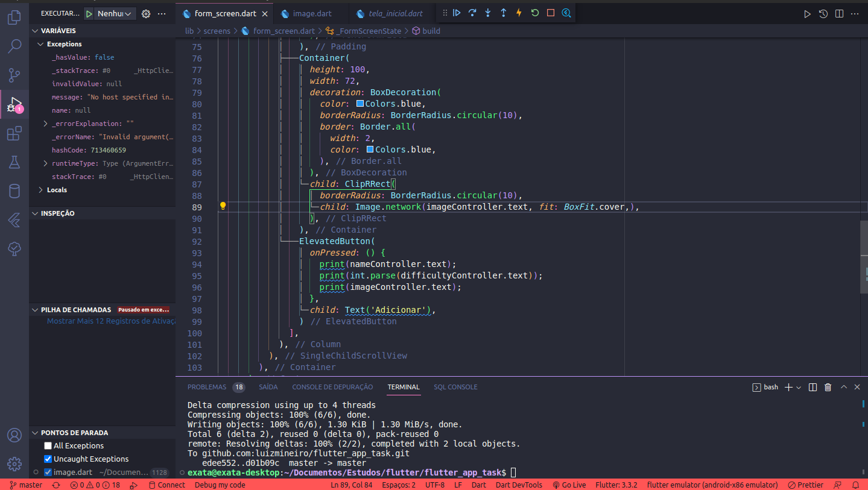Maximize the panel with up chevron
Image resolution: width=868 pixels, height=490 pixels.
pyautogui.click(x=844, y=387)
